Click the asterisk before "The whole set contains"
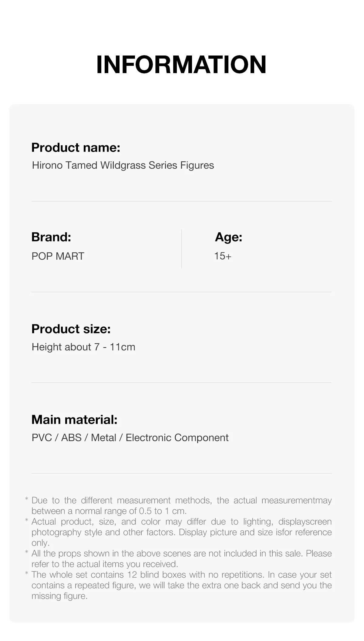This screenshot has width=364, height=641. 27,574
